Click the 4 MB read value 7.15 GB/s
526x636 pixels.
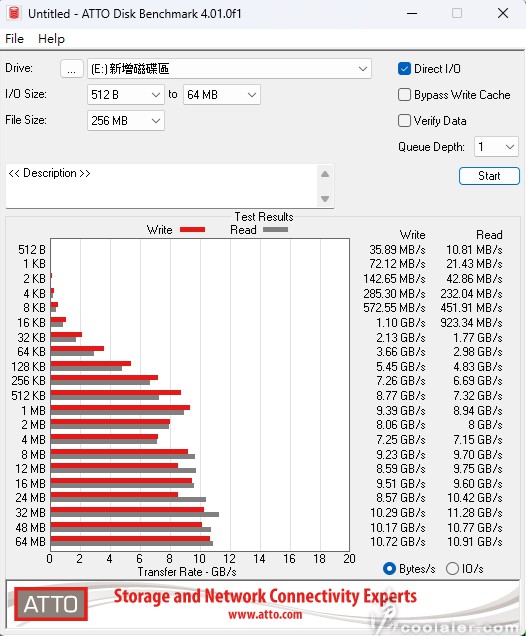coord(478,440)
